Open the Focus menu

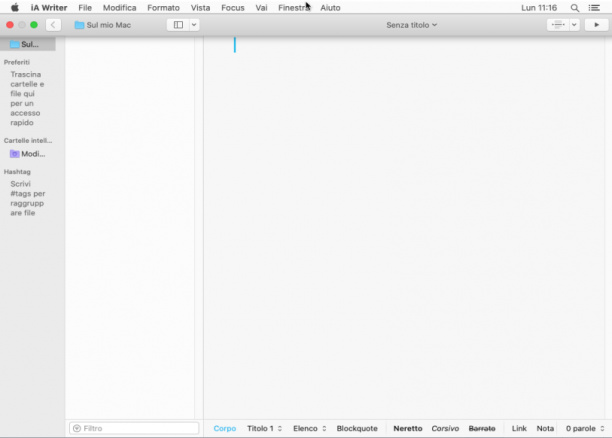click(x=233, y=8)
